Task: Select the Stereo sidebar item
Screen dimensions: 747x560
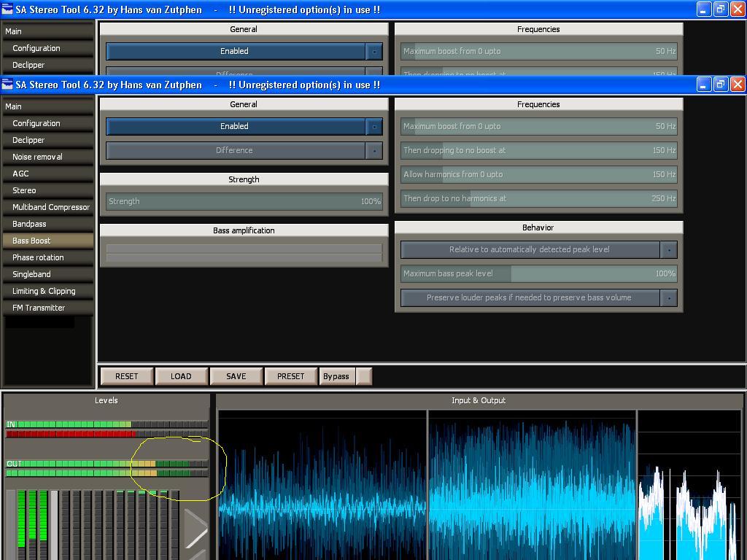Action: 47,190
